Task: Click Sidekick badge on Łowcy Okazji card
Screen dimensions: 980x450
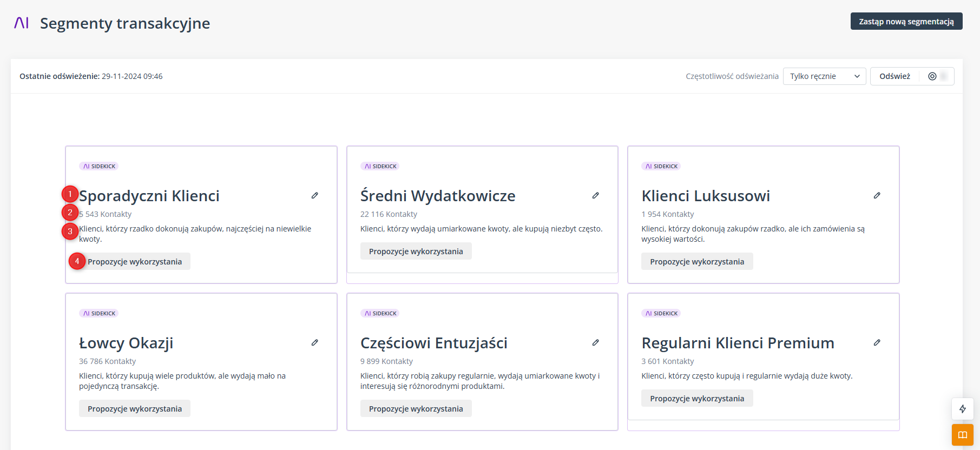Action: (x=99, y=313)
